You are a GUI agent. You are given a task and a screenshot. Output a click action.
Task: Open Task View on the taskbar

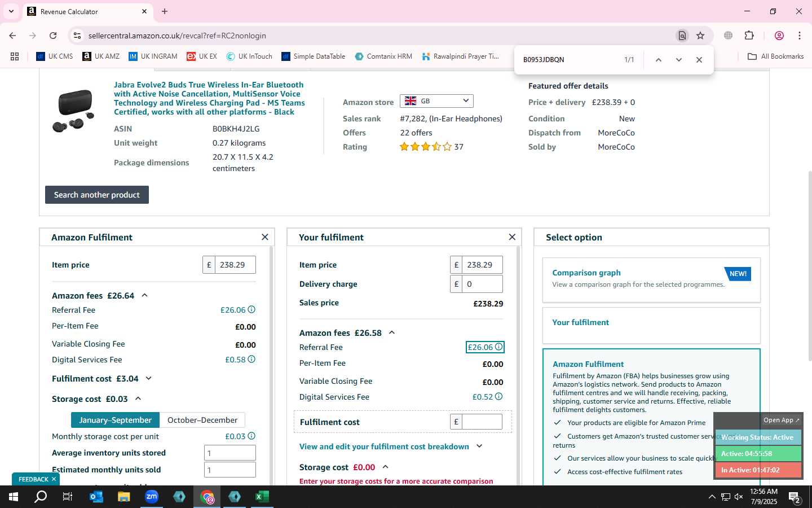68,497
